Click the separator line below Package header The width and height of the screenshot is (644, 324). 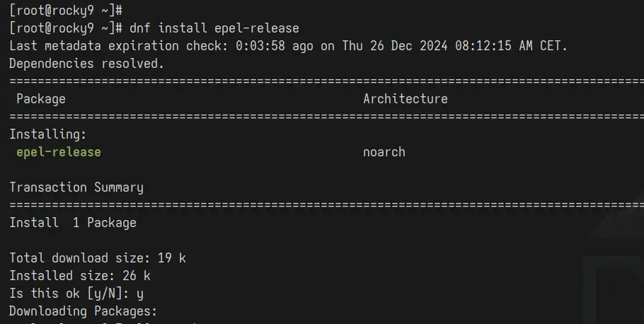tap(326, 117)
